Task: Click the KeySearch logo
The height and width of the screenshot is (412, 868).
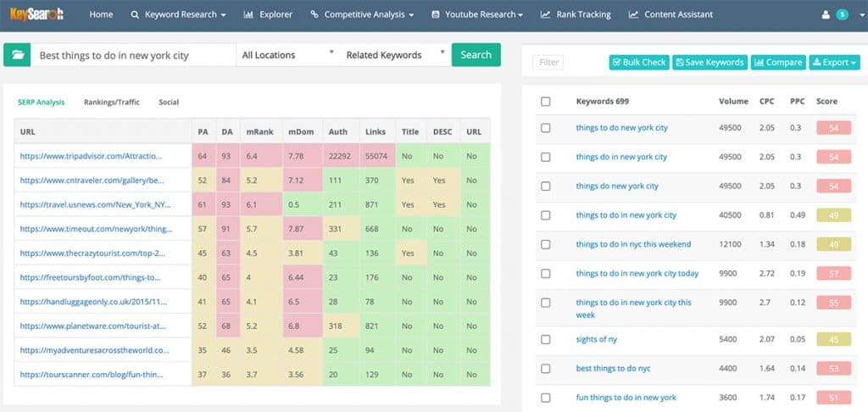Action: 36,14
